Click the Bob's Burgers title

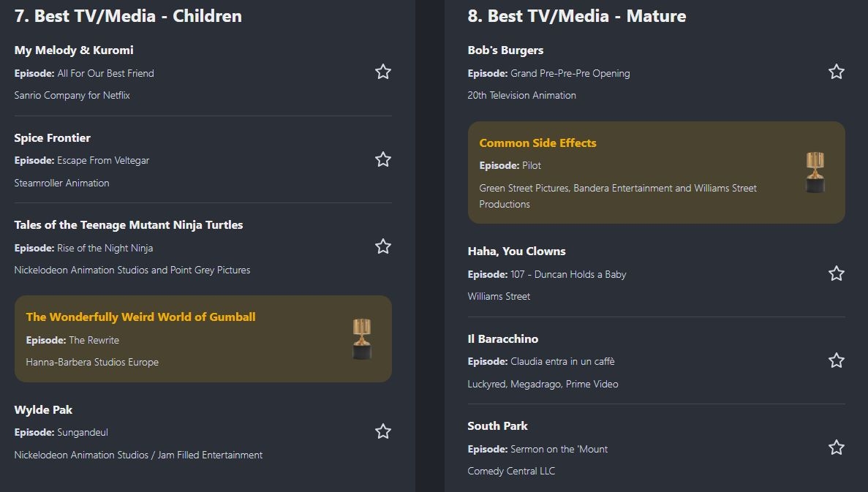tap(505, 50)
